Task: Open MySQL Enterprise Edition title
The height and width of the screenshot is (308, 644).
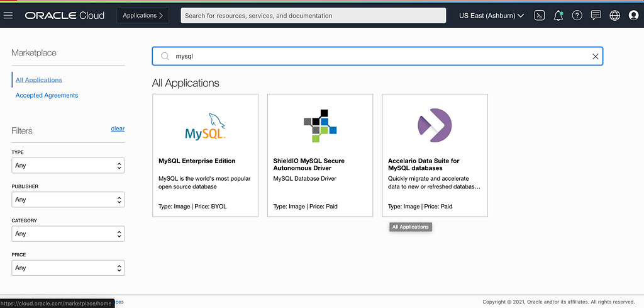Action: coord(197,161)
